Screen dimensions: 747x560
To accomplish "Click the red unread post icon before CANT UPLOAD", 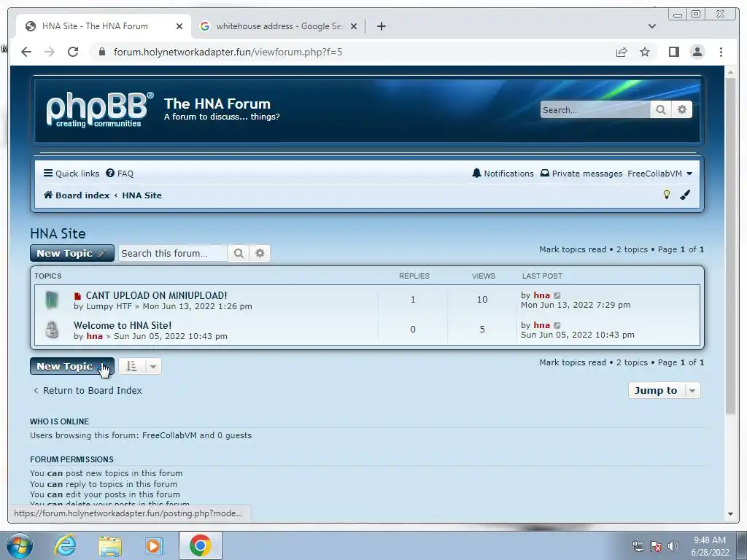I will (x=77, y=296).
